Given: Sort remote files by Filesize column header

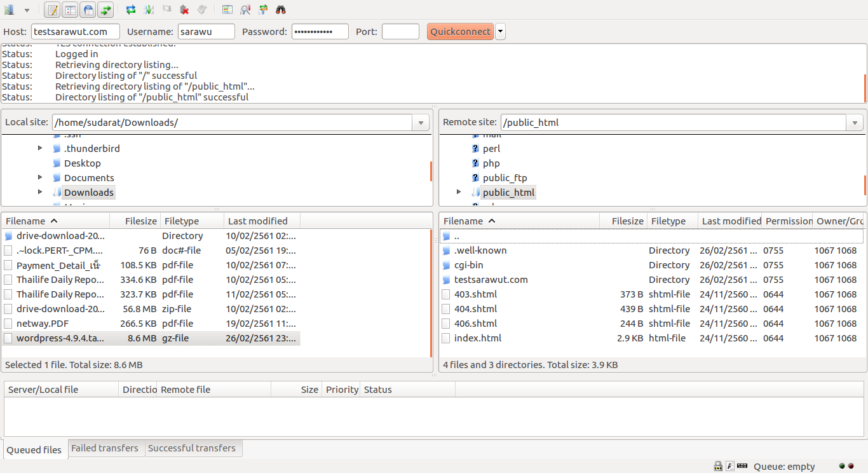Looking at the screenshot, I should pyautogui.click(x=627, y=221).
